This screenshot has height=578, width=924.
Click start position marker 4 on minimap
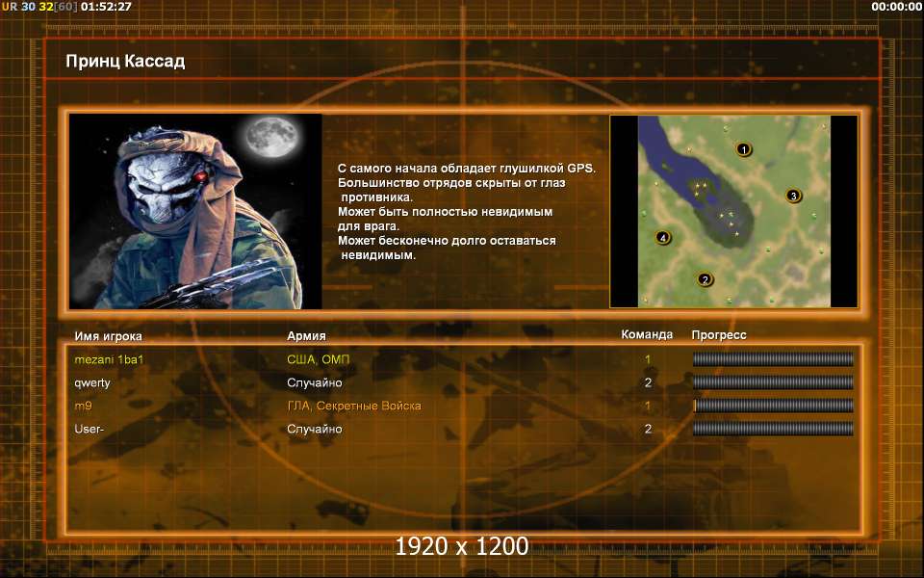(x=663, y=238)
